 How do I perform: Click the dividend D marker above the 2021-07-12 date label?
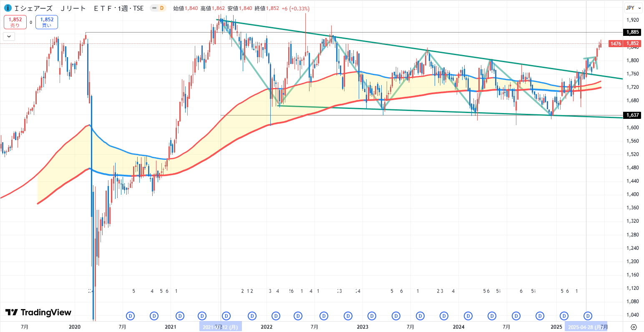(226, 316)
